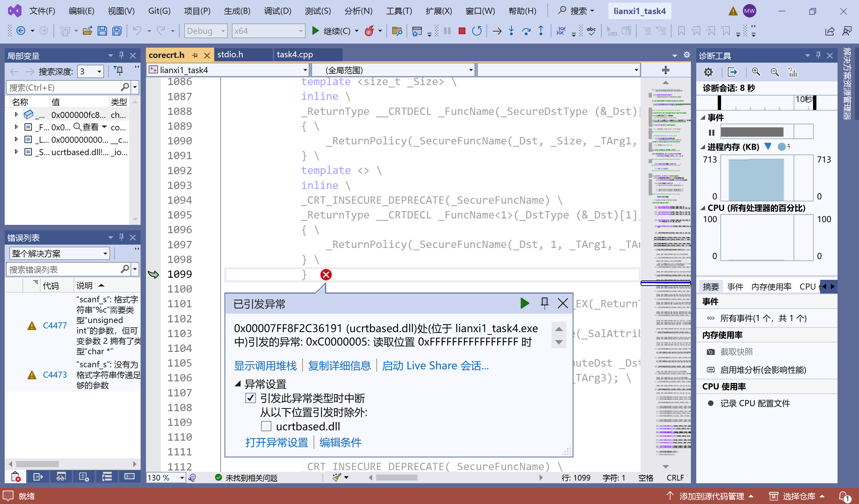
Task: Click the red exception error marker icon
Action: [326, 274]
